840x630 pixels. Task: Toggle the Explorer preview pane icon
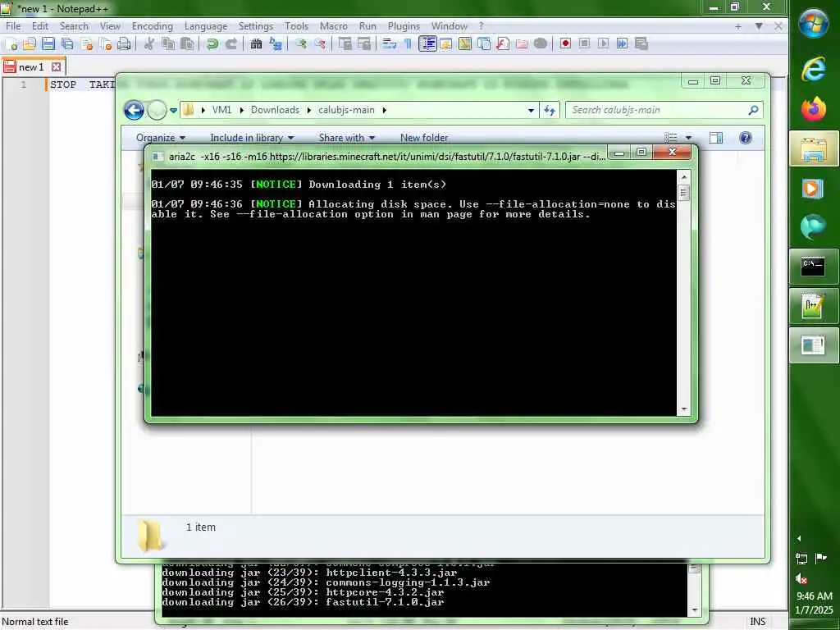716,138
